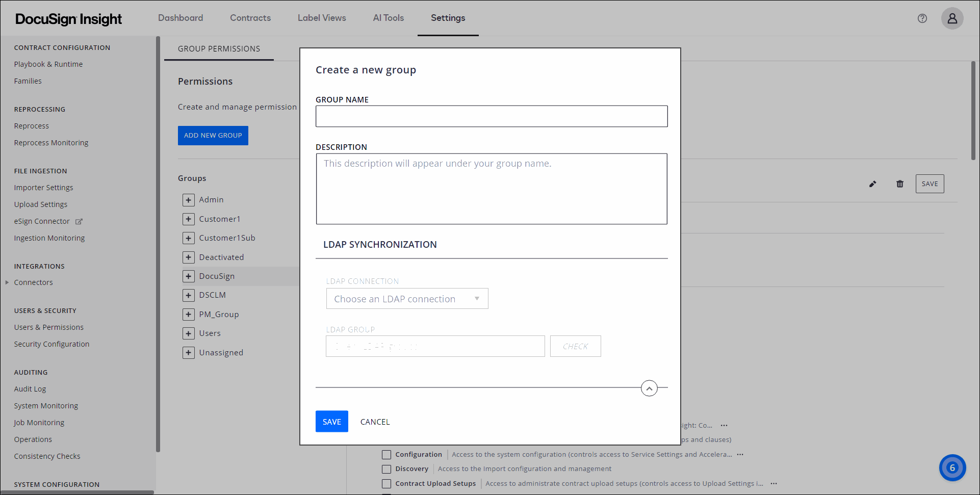980x495 pixels.
Task: Check the Discovery permission checkbox
Action: coord(386,469)
